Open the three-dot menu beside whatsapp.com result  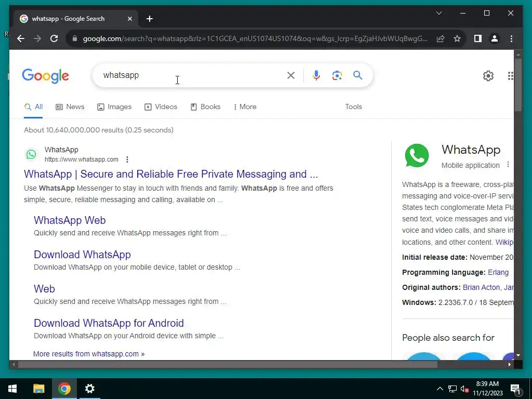(x=127, y=159)
